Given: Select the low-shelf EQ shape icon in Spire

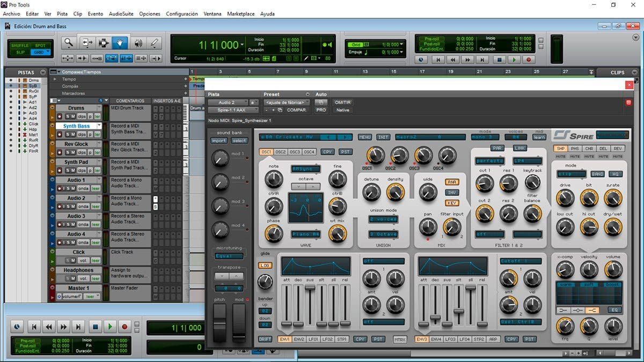Looking at the screenshot, I should [x=562, y=309].
